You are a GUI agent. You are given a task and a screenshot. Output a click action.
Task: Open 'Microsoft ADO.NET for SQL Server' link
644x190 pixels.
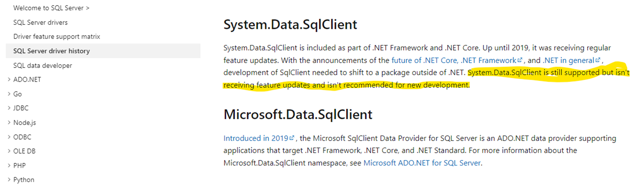pyautogui.click(x=422, y=163)
